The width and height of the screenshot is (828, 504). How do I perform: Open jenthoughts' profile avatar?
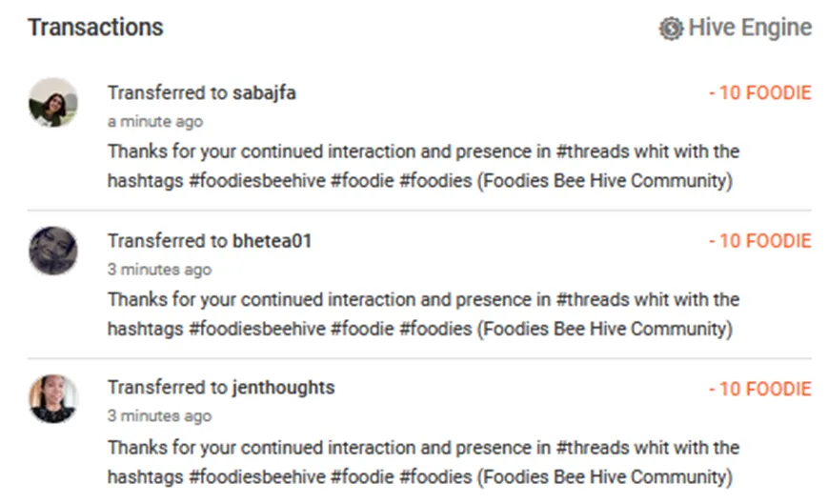53,398
